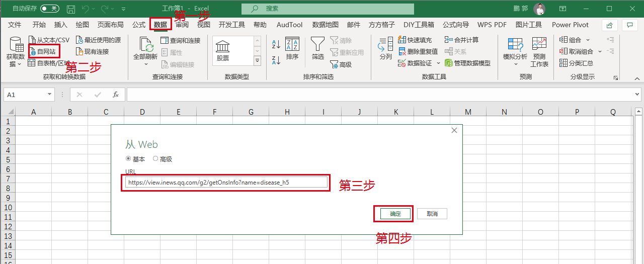The height and width of the screenshot is (264, 644).
Task: Expand the data types gallery arrow
Action: (257, 60)
